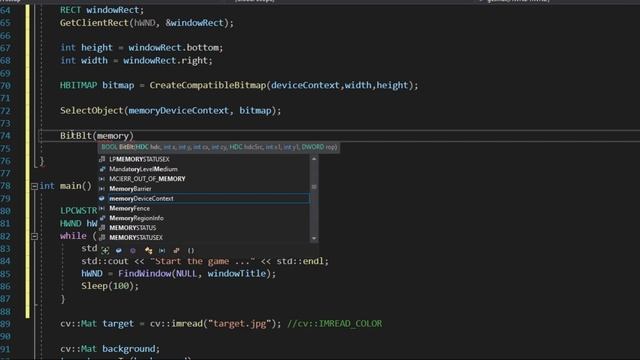Click the variable icon beside memoryDeviceContext
Viewport: 640px width, 360px height.
click(102, 198)
